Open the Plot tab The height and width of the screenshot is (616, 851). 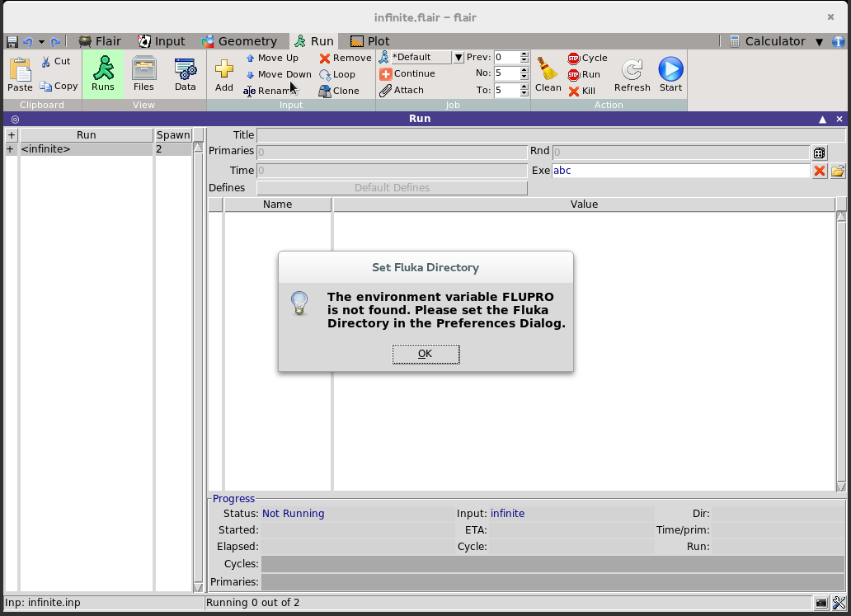click(x=370, y=41)
